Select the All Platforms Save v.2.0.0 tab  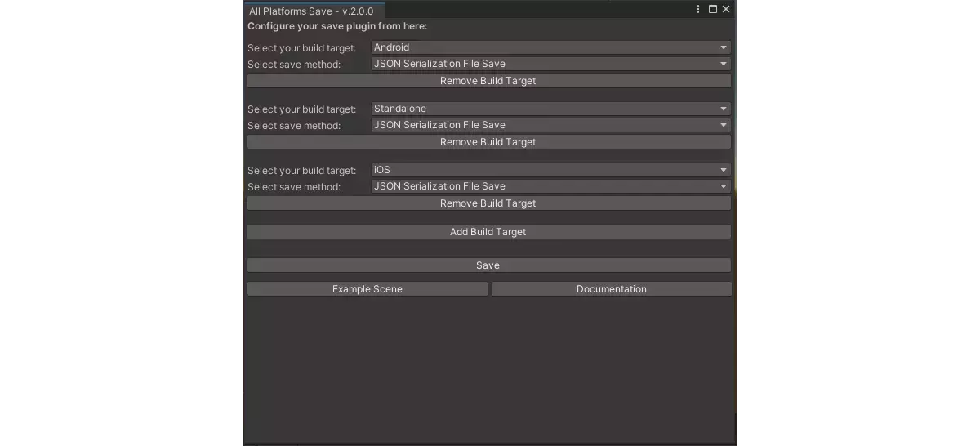pos(314,11)
